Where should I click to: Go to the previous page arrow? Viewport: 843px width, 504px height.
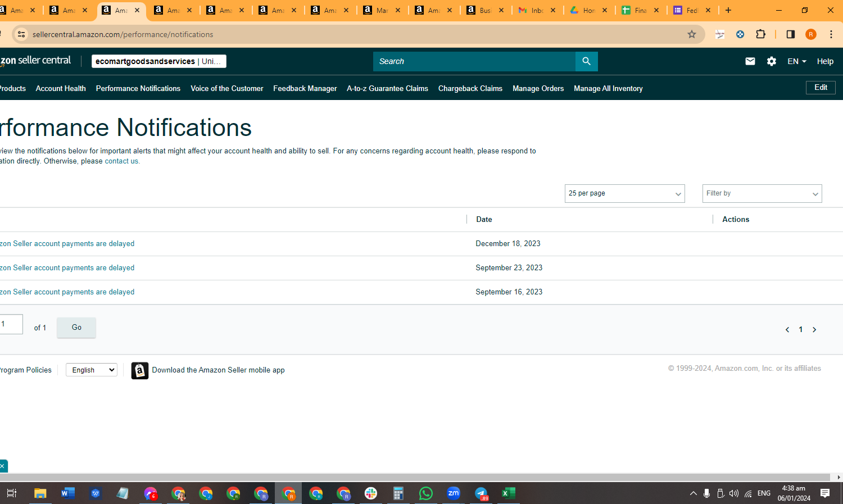[787, 330]
